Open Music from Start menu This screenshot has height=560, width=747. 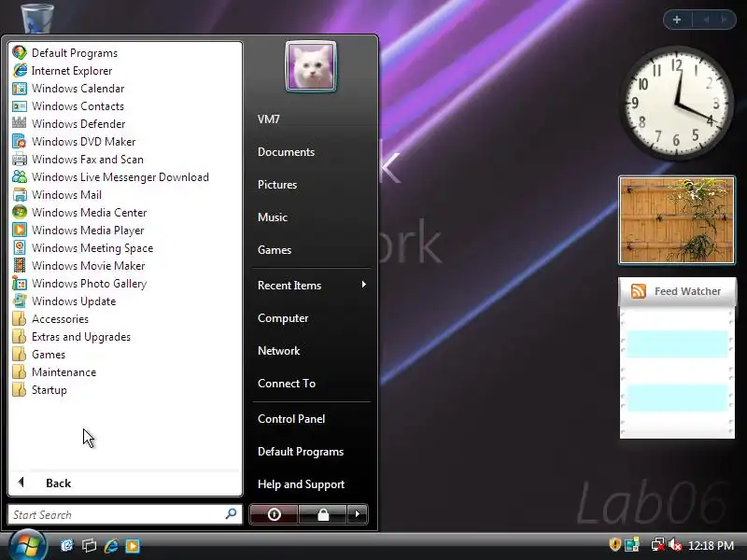pyautogui.click(x=273, y=217)
